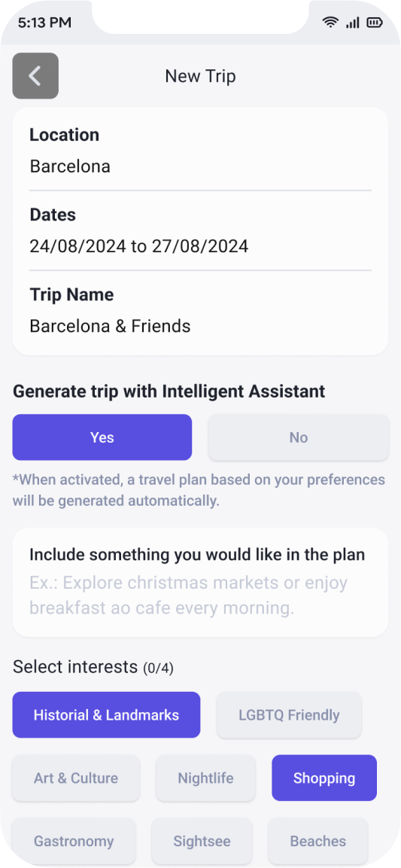Viewport: 401px width, 868px height.
Task: Edit the Trip Name field
Action: [200, 311]
